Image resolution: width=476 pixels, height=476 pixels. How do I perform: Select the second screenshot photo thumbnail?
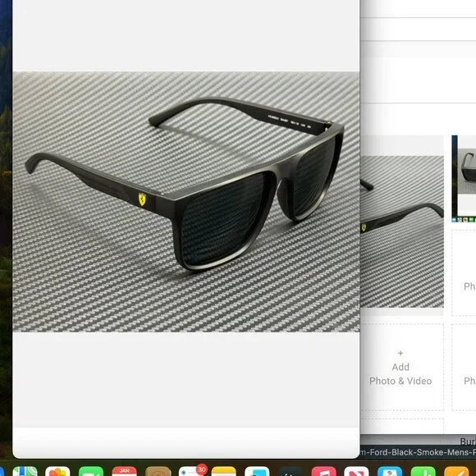point(464,179)
